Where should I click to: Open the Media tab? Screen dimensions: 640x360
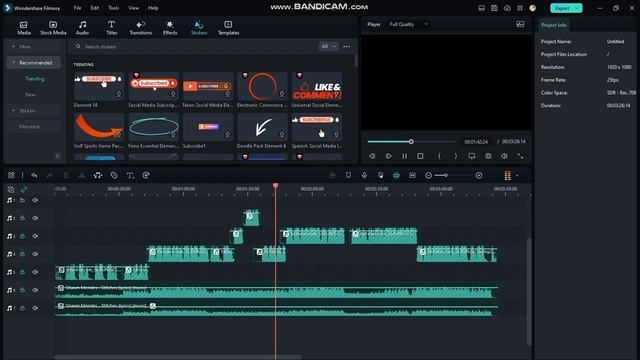[24, 28]
